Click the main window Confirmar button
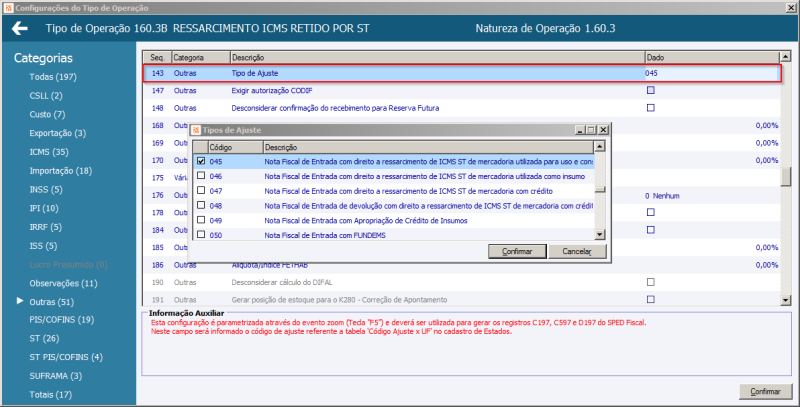 point(765,392)
